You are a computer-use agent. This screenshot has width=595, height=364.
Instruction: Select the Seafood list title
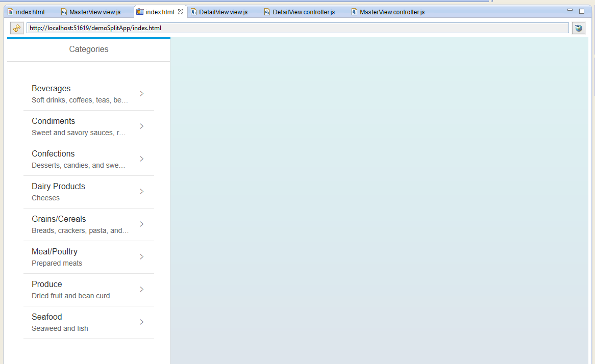click(x=46, y=317)
